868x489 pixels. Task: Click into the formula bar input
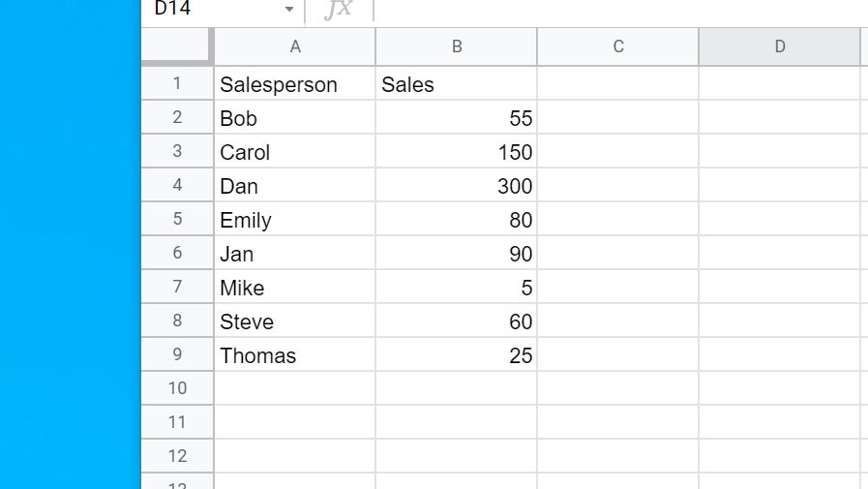point(619,10)
